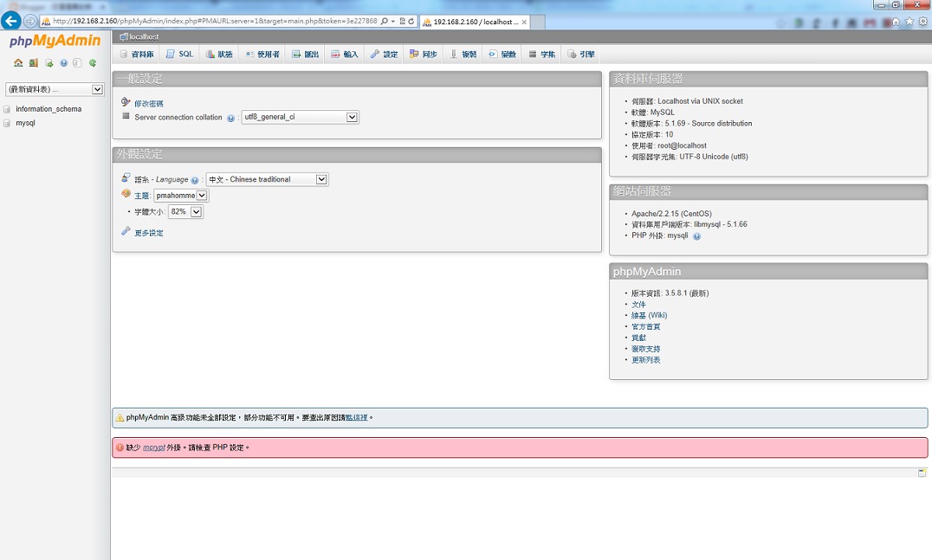Expand the recent tables dropdown in sidebar
The width and height of the screenshot is (932, 560).
tap(55, 90)
